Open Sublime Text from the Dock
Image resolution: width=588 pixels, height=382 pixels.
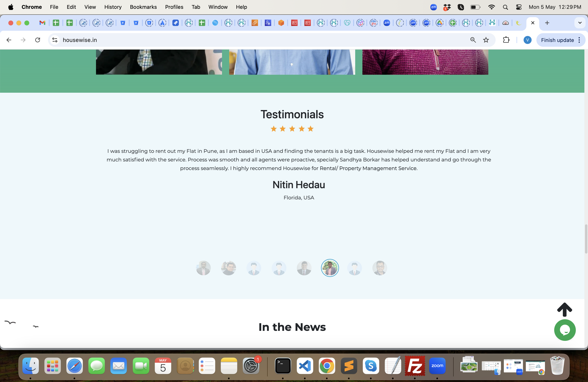[349, 366]
